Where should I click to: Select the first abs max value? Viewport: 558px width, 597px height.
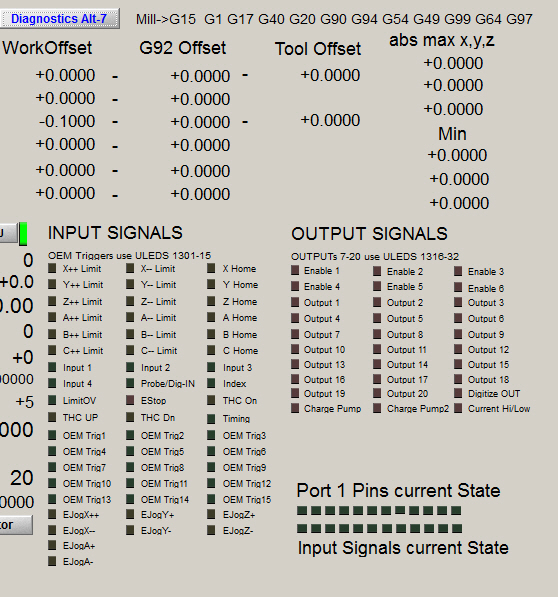click(x=453, y=63)
